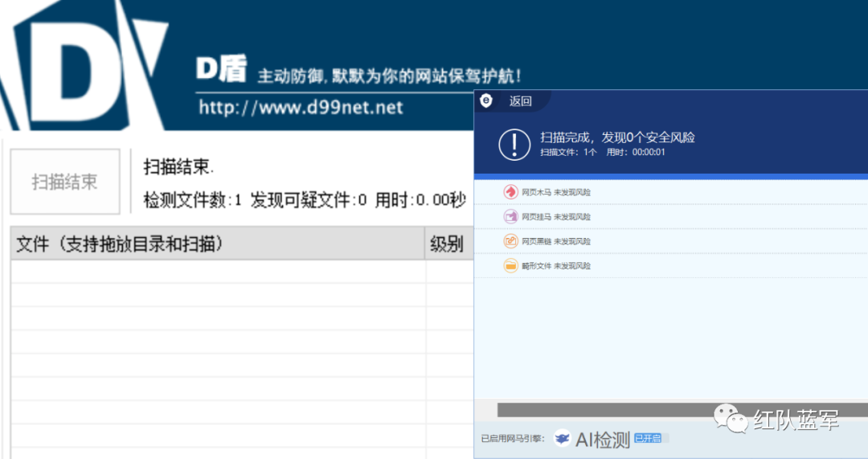Click the 扫描结束. status line
The image size is (868, 459).
(x=178, y=166)
